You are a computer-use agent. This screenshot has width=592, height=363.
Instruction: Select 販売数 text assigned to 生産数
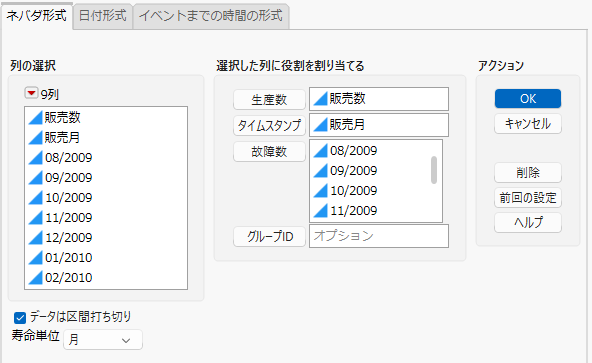point(348,99)
